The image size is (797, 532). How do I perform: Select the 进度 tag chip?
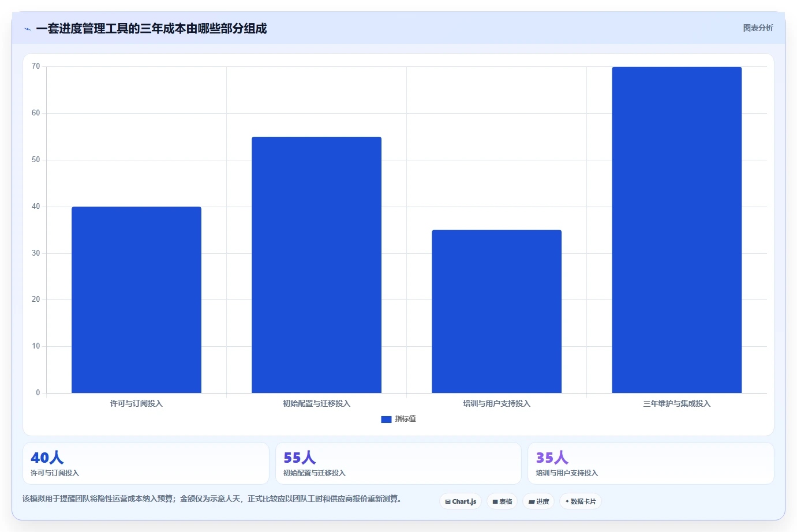(538, 501)
